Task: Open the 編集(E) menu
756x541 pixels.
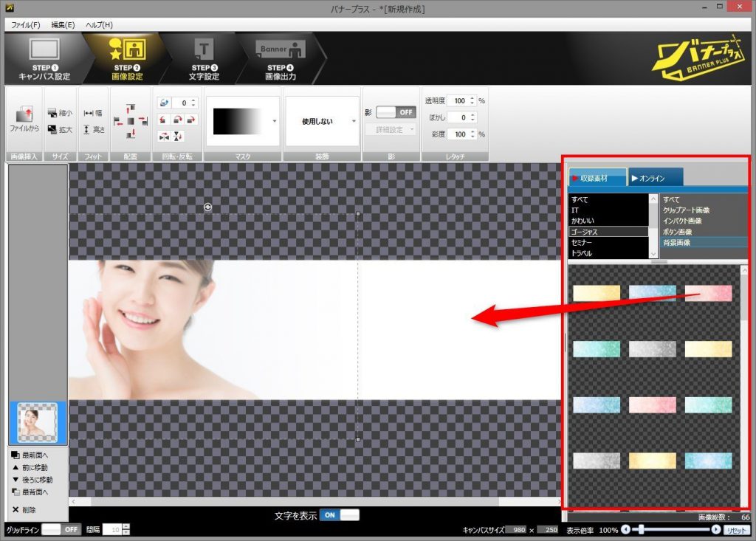Action: pyautogui.click(x=63, y=24)
